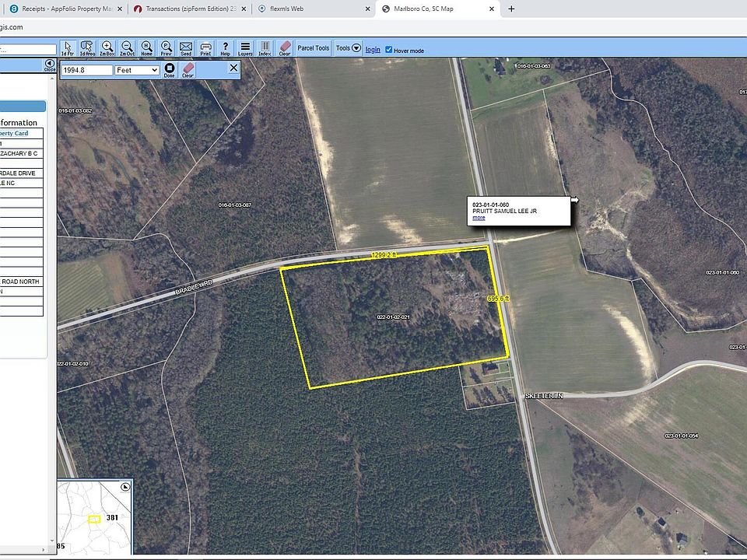
Task: Clear the map with toolbar eraser
Action: (285, 48)
